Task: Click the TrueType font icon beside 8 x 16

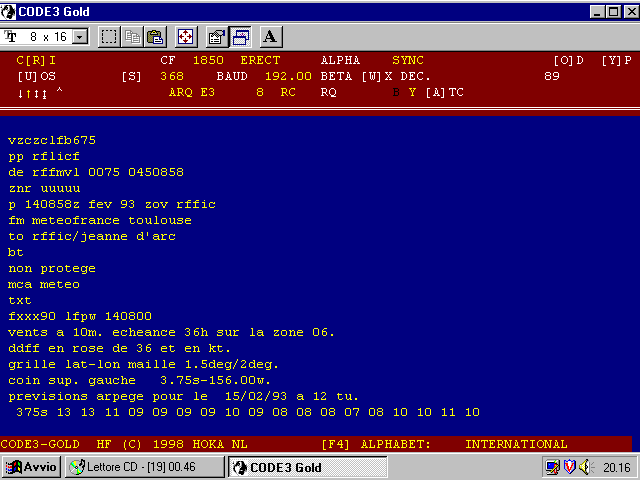Action: tap(12, 37)
